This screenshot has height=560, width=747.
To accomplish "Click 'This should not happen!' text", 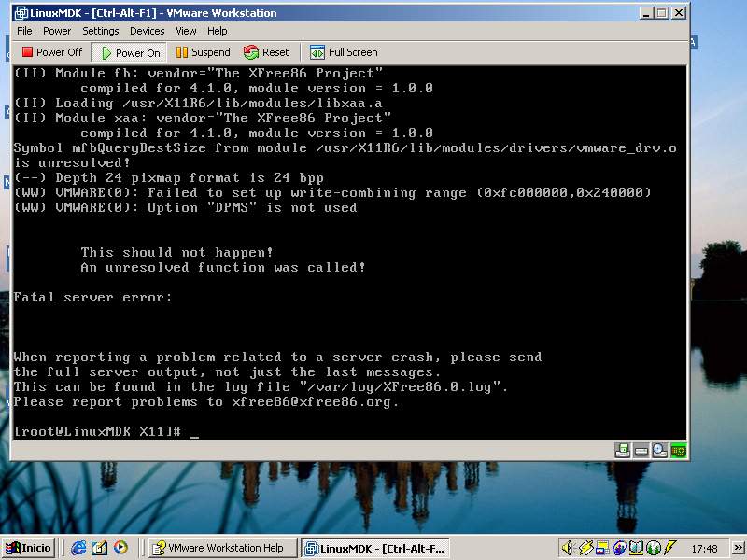I will pyautogui.click(x=176, y=252).
